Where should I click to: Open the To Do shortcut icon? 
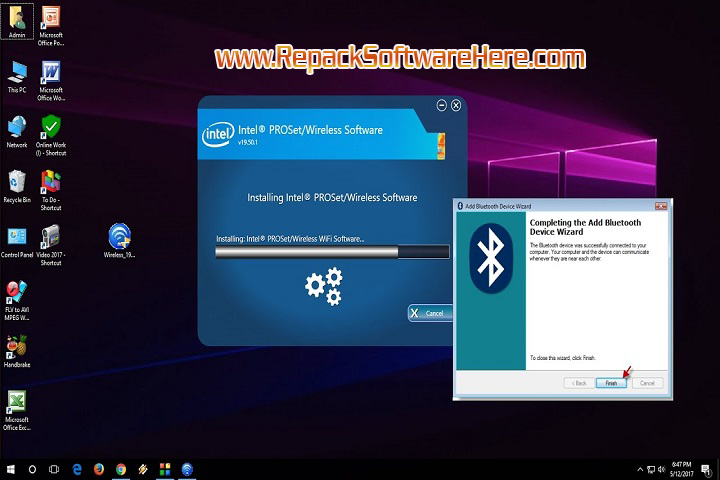click(51, 191)
